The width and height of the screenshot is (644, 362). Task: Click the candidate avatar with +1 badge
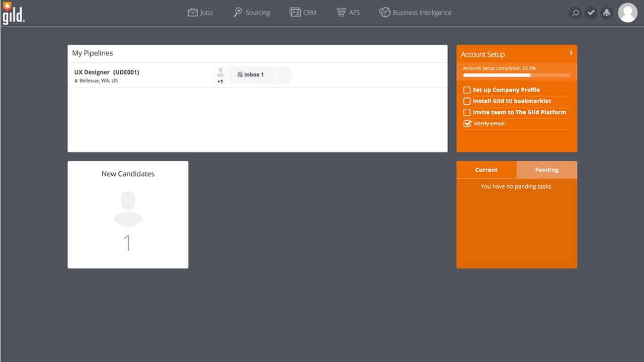[x=220, y=75]
